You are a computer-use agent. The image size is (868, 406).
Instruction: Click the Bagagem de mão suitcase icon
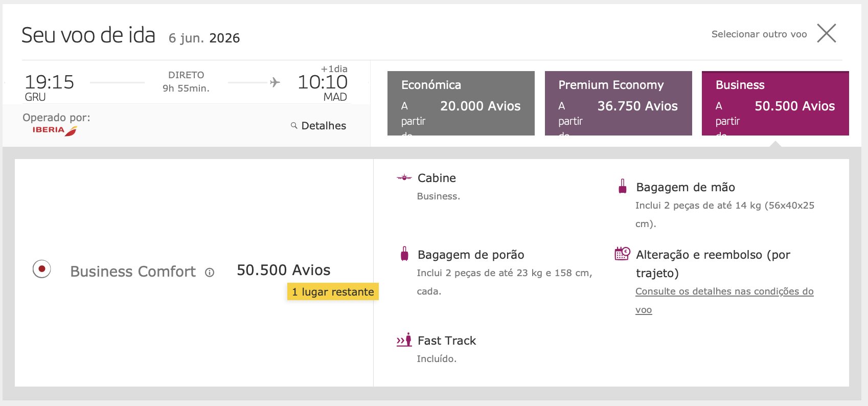click(x=622, y=186)
